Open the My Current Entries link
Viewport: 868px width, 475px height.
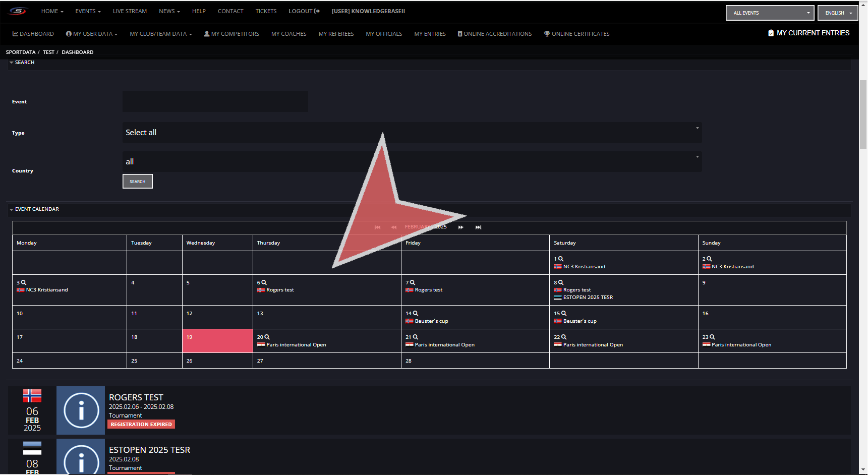(x=808, y=33)
